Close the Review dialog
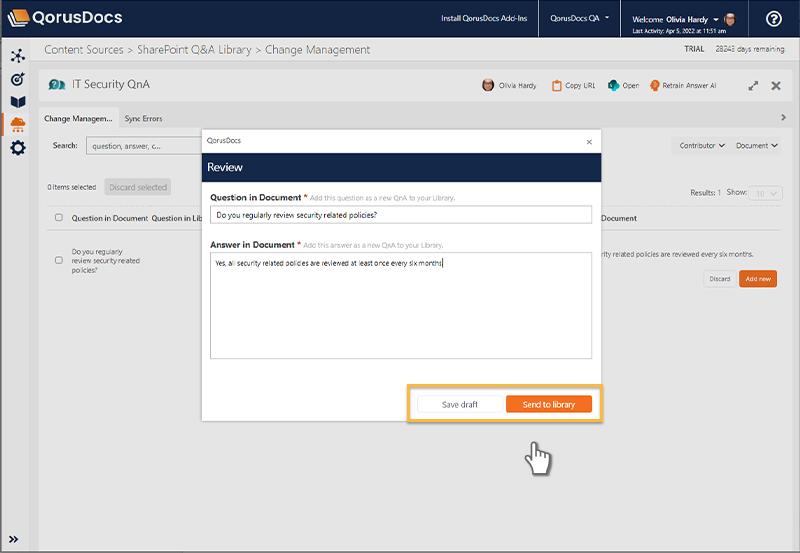Image resolution: width=800 pixels, height=553 pixels. point(588,142)
